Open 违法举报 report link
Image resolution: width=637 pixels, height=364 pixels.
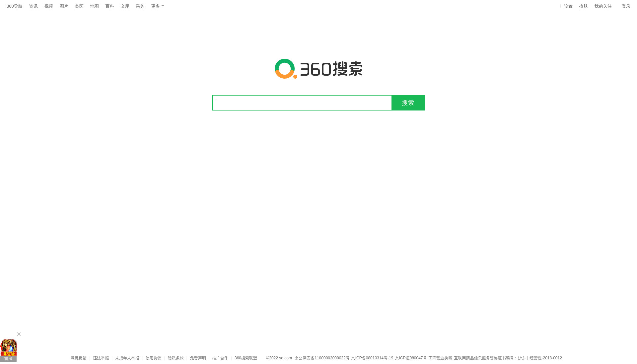tap(101, 358)
